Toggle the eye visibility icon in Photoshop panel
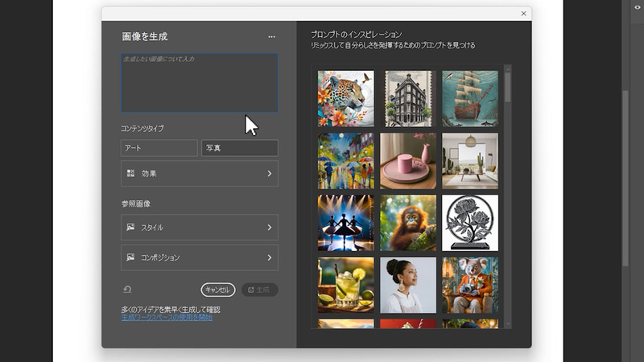Image resolution: width=644 pixels, height=362 pixels. [637, 7]
